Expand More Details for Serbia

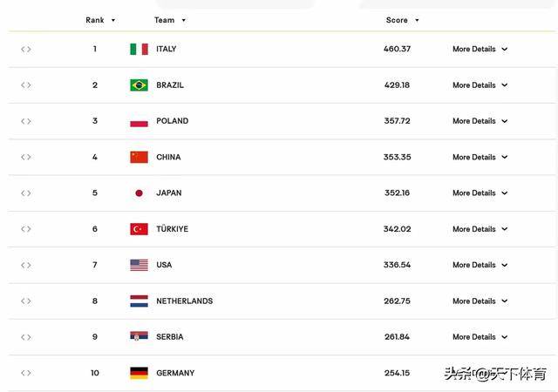480,337
